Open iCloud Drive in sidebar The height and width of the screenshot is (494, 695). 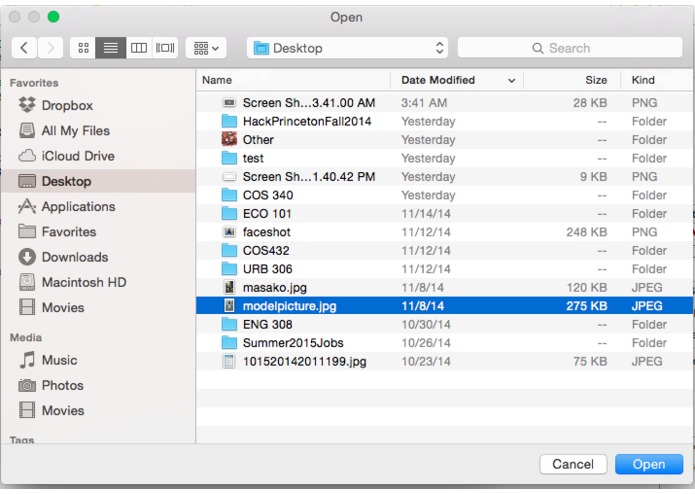tap(98, 156)
